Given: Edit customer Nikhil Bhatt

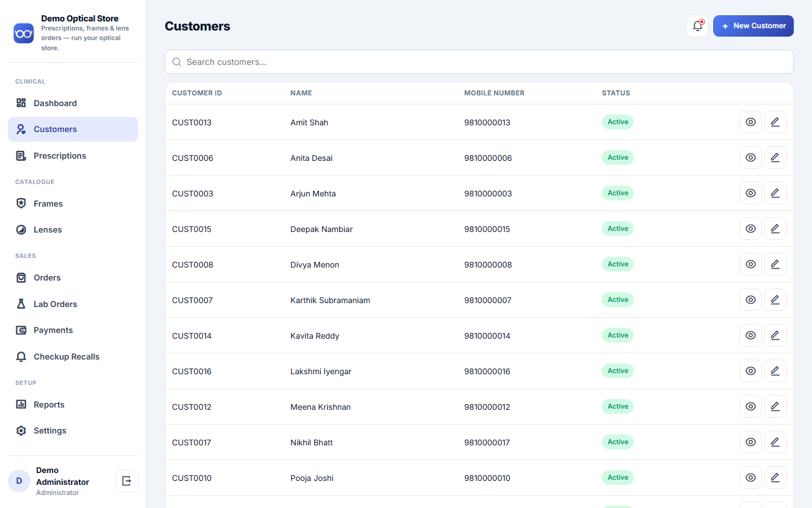Looking at the screenshot, I should [775, 442].
